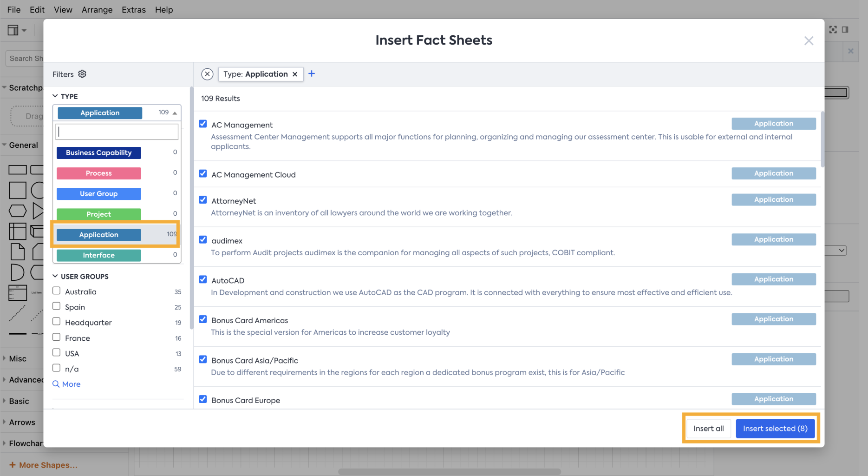Collapse the TYPE filter section
The width and height of the screenshot is (868, 476).
point(55,96)
